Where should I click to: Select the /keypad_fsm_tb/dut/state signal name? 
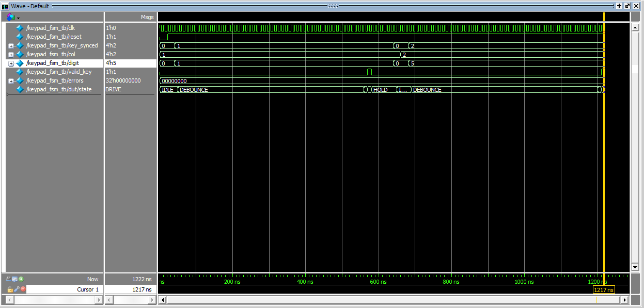click(58, 89)
